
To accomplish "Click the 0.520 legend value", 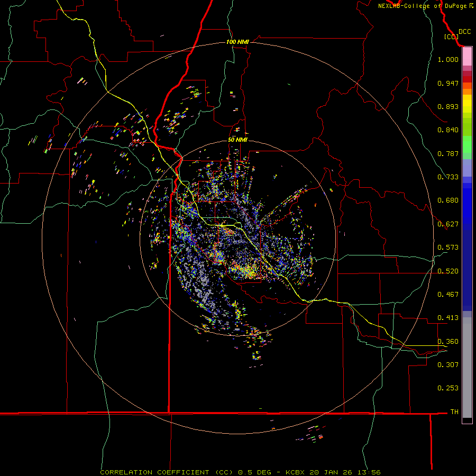I will tap(448, 271).
